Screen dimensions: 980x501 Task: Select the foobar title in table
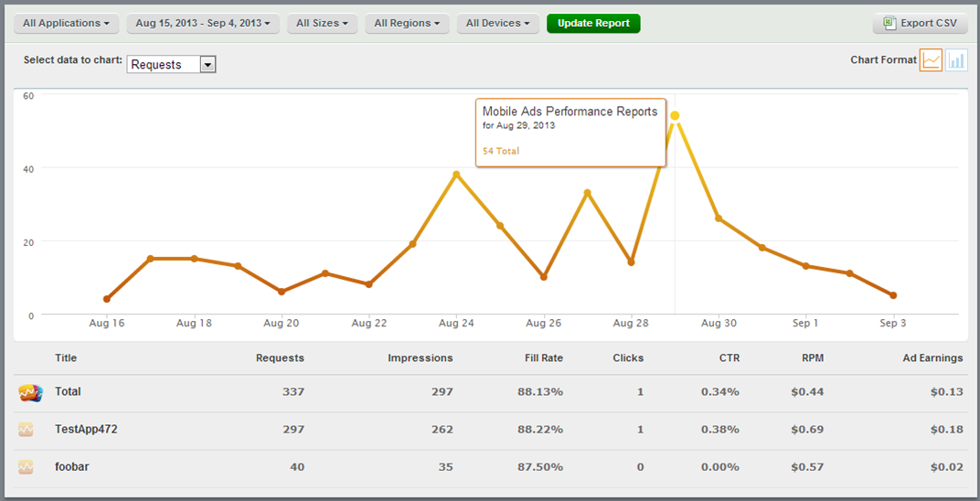[72, 467]
